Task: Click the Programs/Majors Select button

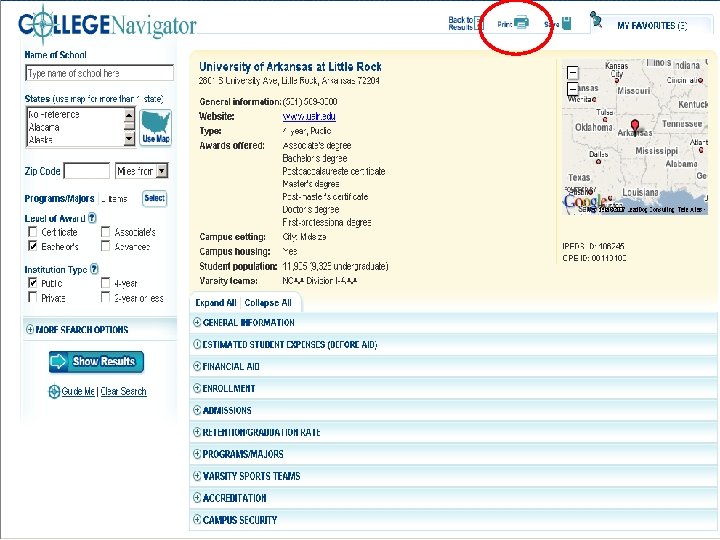Action: pyautogui.click(x=154, y=198)
